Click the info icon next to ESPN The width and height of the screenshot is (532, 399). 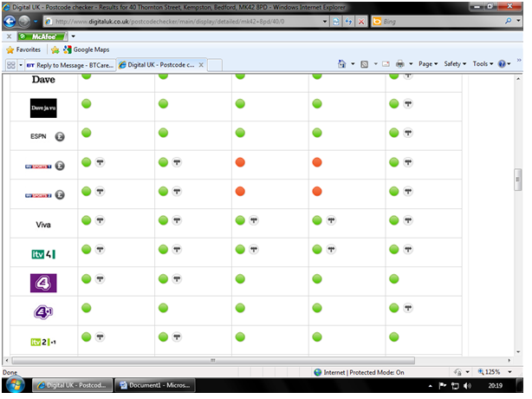(x=60, y=135)
